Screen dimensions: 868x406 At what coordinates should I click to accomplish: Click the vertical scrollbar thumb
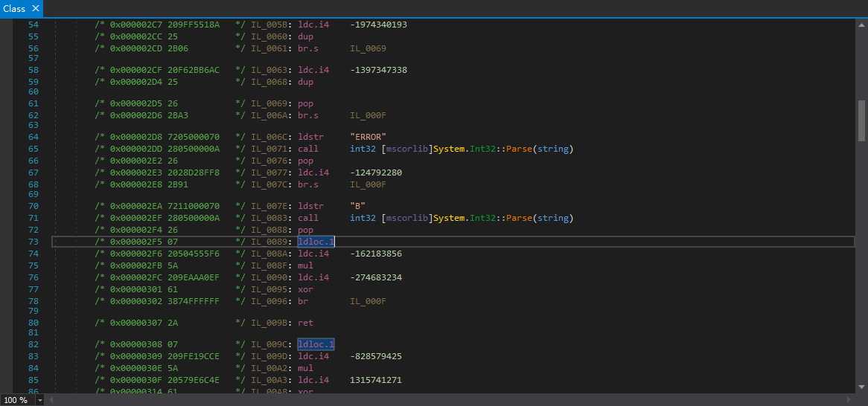[x=862, y=120]
